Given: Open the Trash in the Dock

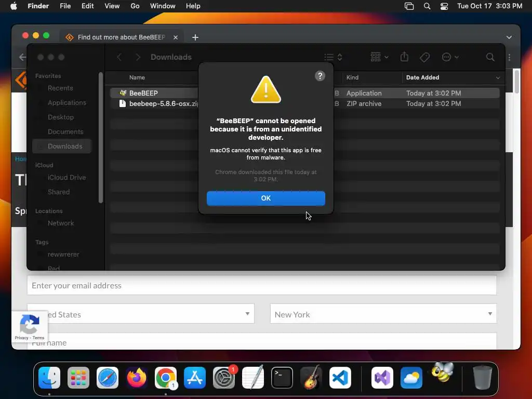Looking at the screenshot, I should (482, 377).
